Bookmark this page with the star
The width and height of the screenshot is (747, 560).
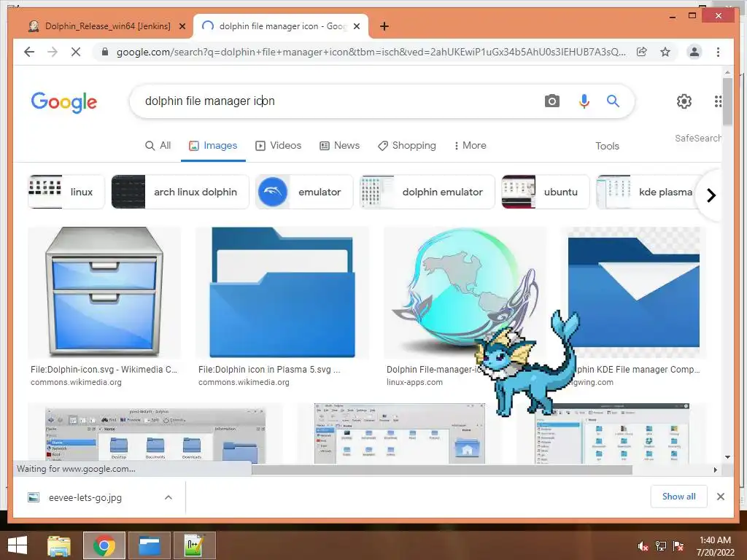pyautogui.click(x=665, y=52)
